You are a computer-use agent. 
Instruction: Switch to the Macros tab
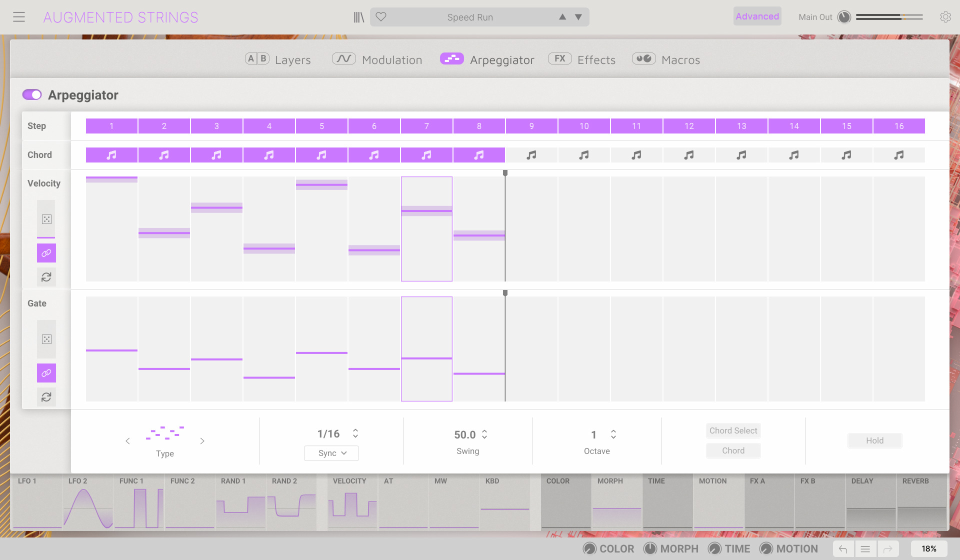[x=666, y=59]
